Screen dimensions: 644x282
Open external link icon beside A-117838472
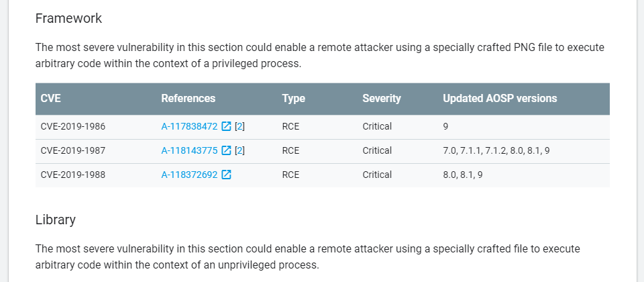pos(226,127)
